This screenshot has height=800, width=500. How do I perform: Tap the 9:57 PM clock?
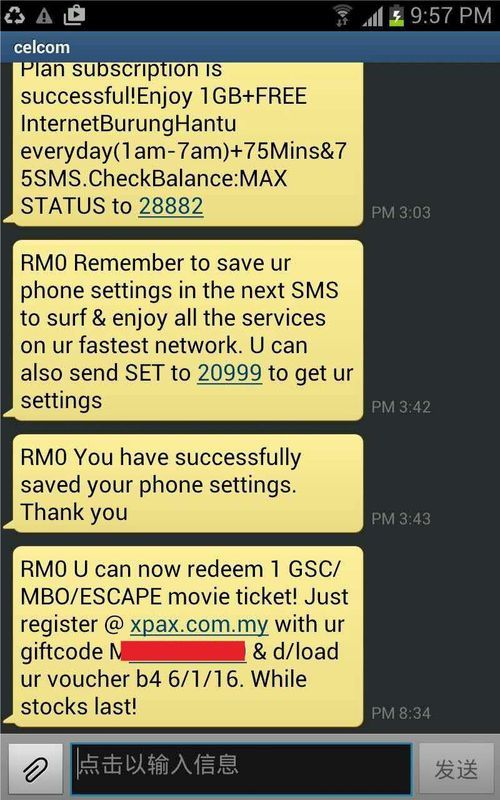tap(451, 15)
